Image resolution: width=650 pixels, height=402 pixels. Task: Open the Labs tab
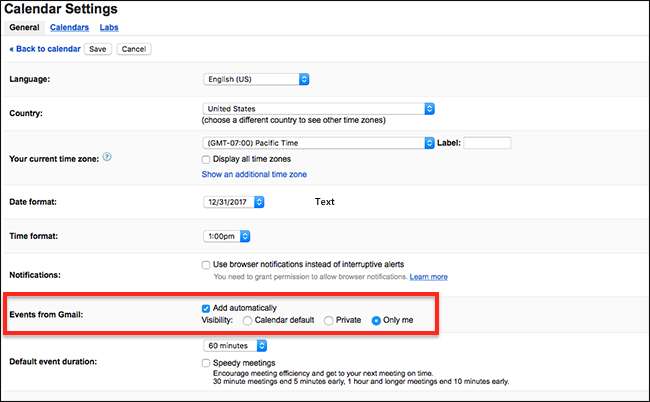(108, 27)
